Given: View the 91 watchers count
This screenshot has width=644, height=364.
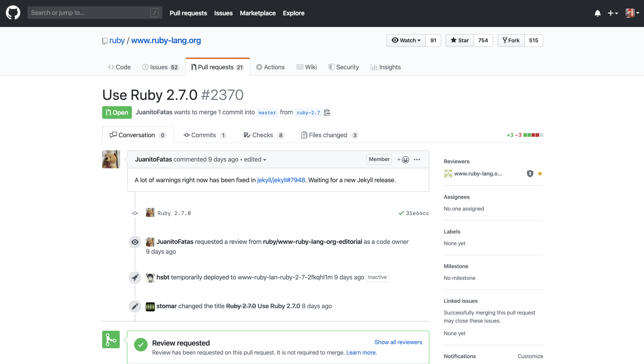Looking at the screenshot, I should [433, 40].
